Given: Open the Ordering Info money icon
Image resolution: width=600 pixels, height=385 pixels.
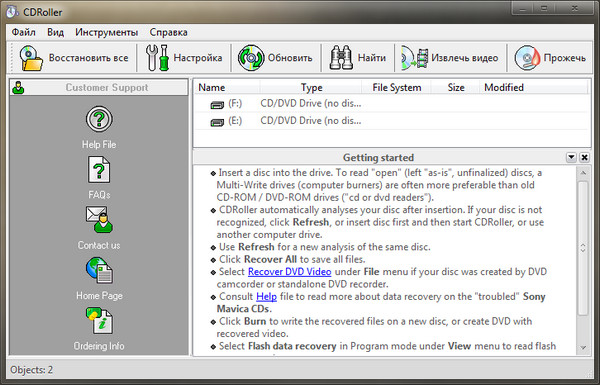Looking at the screenshot, I should pos(99,320).
